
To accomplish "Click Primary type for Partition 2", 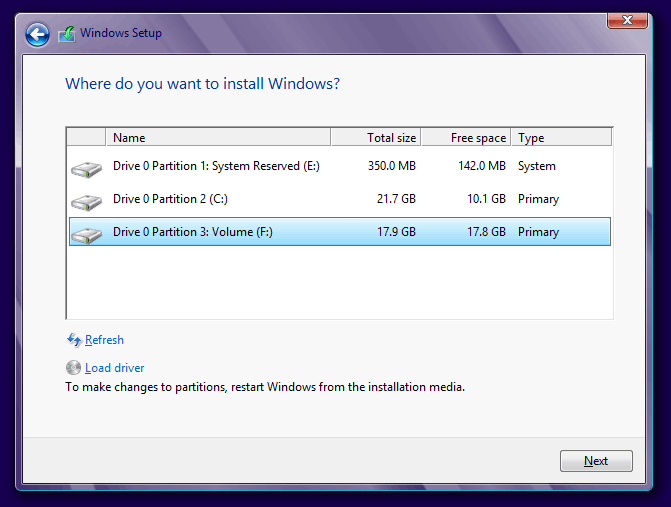I will coord(538,199).
